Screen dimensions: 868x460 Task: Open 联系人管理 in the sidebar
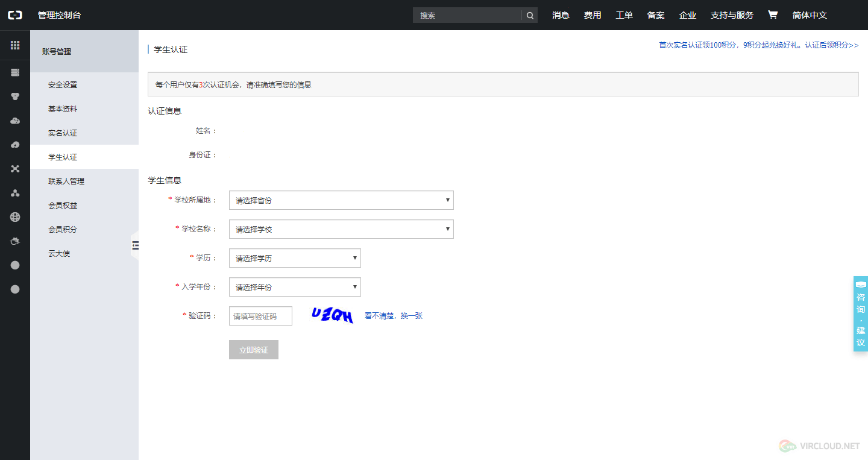click(84, 181)
